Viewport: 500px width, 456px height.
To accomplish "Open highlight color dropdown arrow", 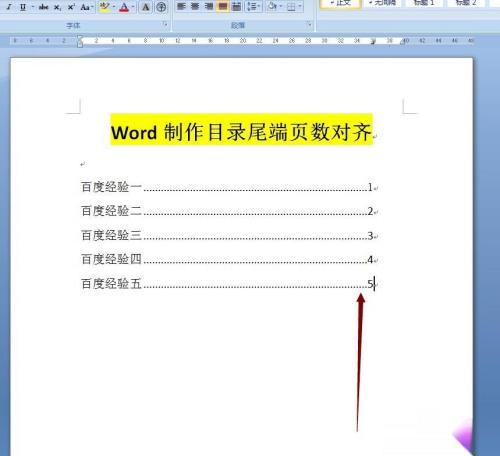I will (114, 7).
